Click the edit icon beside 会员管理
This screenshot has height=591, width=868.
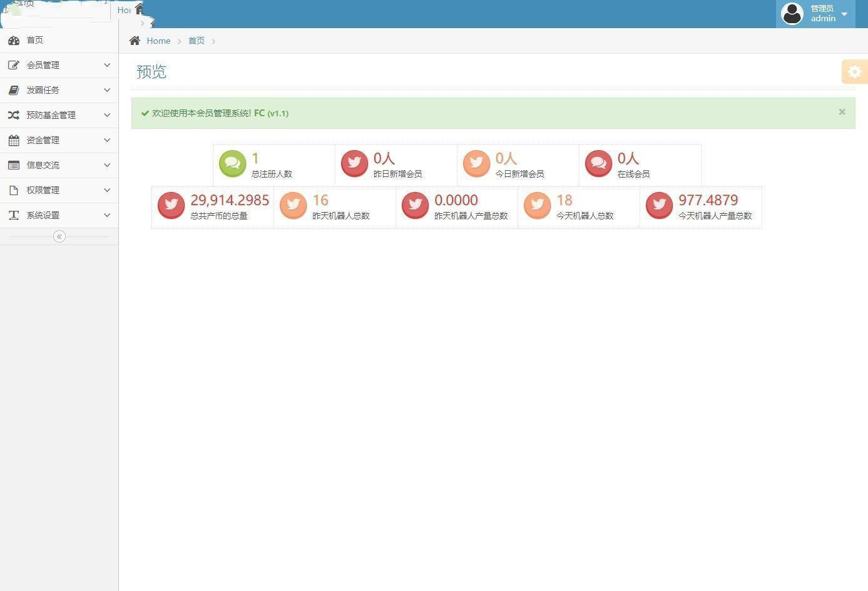point(14,65)
